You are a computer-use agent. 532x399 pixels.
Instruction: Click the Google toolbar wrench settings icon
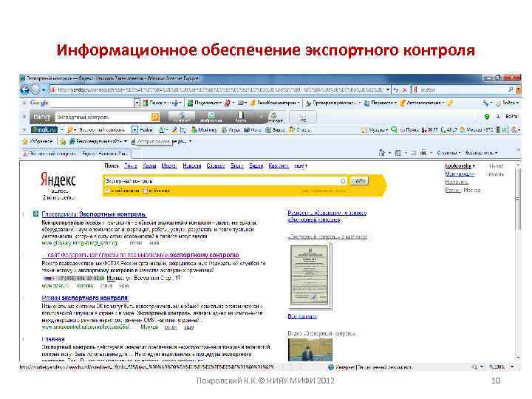[486, 103]
